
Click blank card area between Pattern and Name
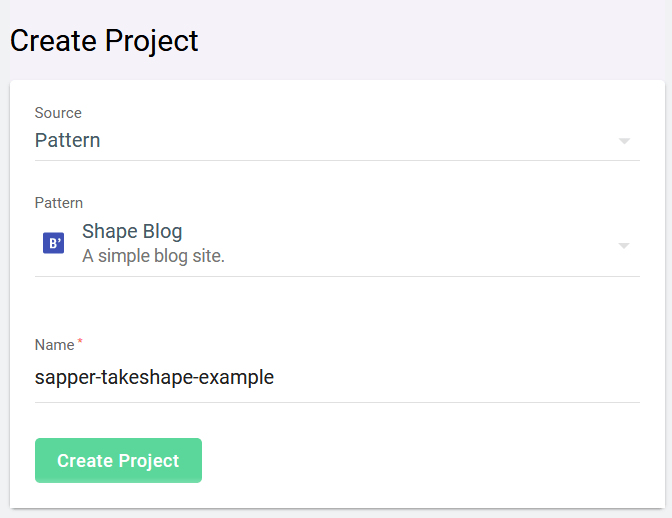coord(337,306)
